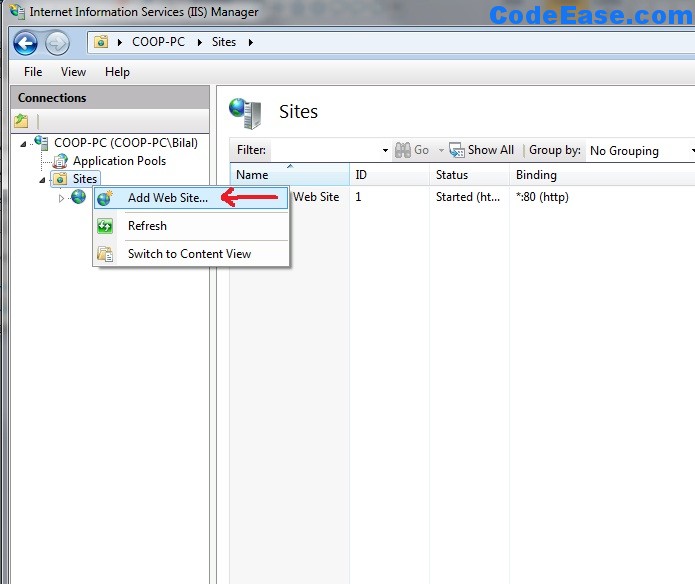695x584 pixels.
Task: Click the arrow after Sites in address bar
Action: coord(251,43)
